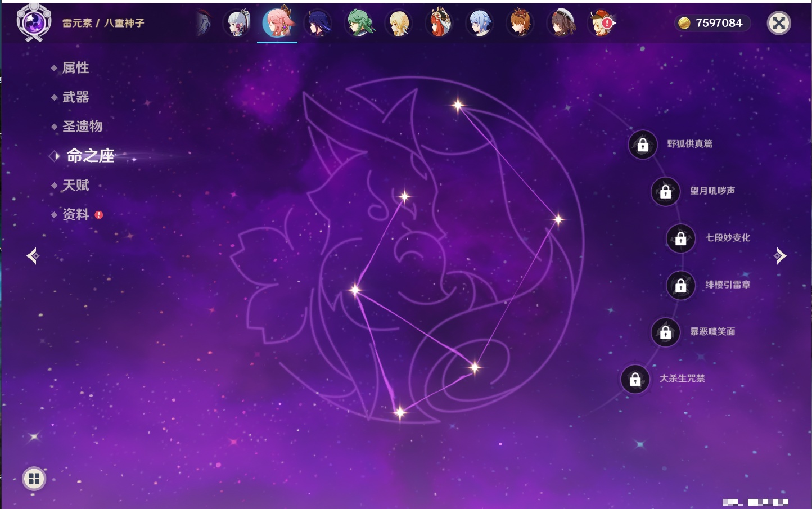Click the lock icon beside 暴恶嗤笑面

coord(666,332)
